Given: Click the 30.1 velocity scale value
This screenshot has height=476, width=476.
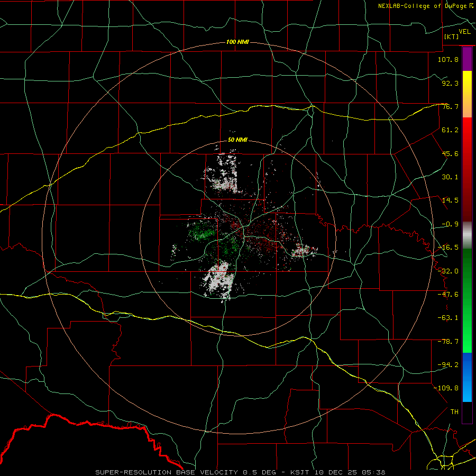Looking at the screenshot, I should click(x=450, y=177).
